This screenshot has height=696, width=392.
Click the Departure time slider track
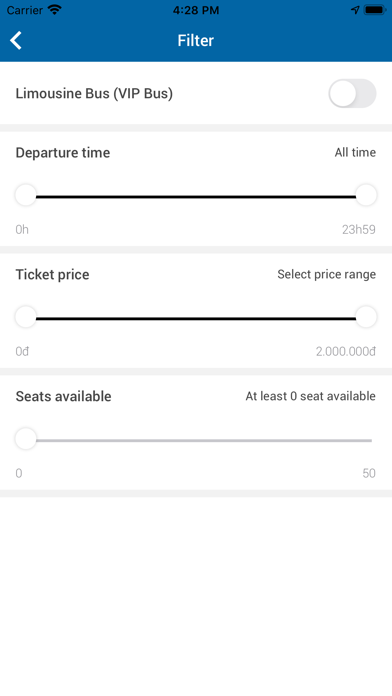tap(196, 197)
